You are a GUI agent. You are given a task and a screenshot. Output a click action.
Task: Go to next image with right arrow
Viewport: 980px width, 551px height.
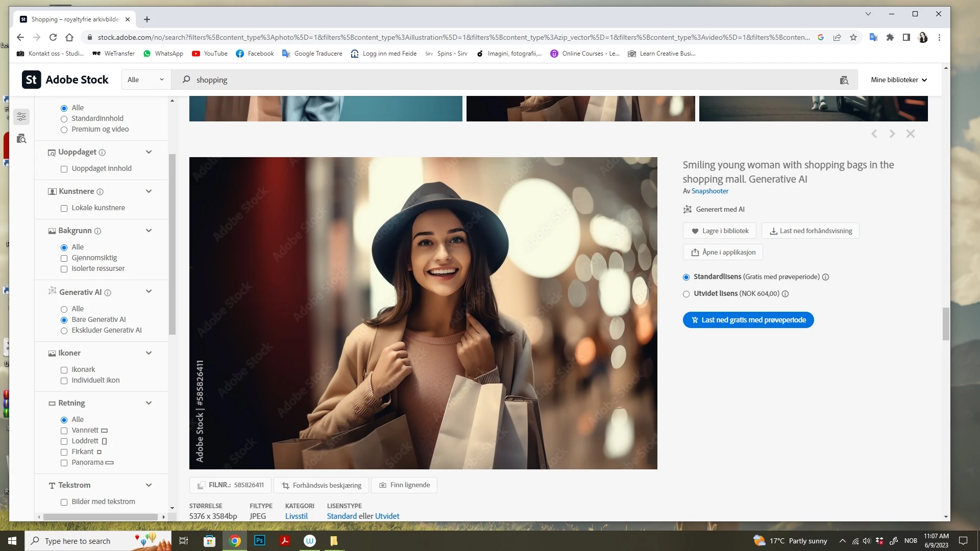pyautogui.click(x=892, y=134)
